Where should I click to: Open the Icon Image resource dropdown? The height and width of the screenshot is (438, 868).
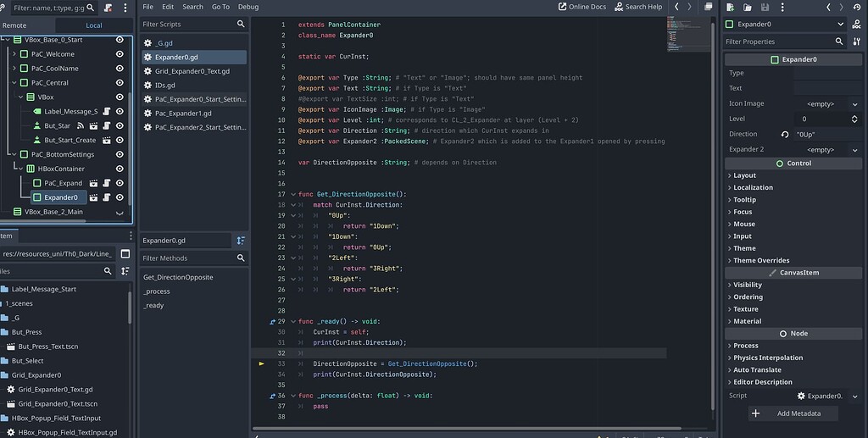pos(853,103)
